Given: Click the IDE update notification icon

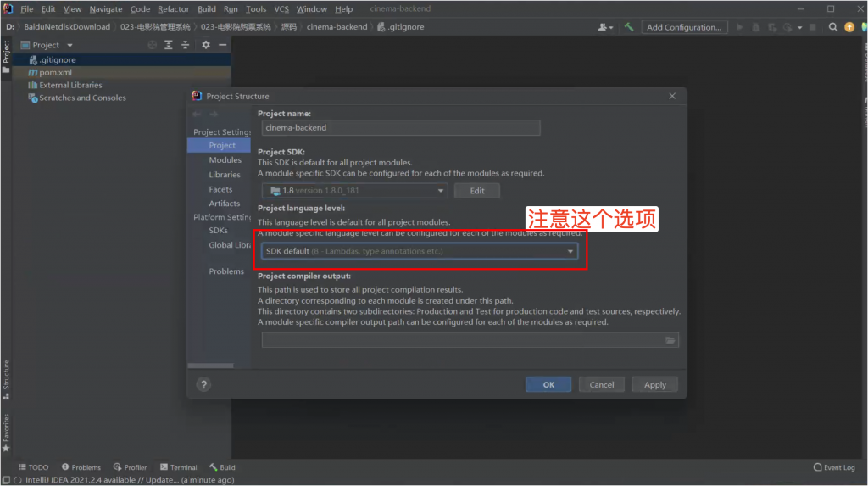Looking at the screenshot, I should click(849, 27).
